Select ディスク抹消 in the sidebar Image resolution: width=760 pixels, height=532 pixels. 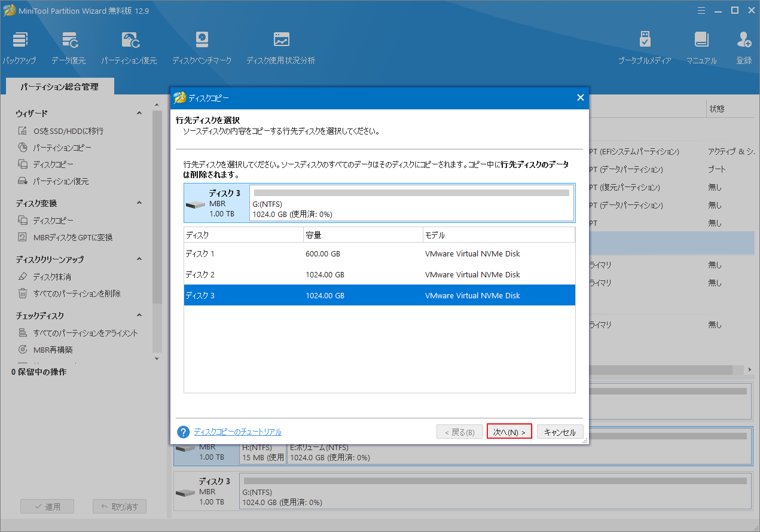tap(45, 277)
